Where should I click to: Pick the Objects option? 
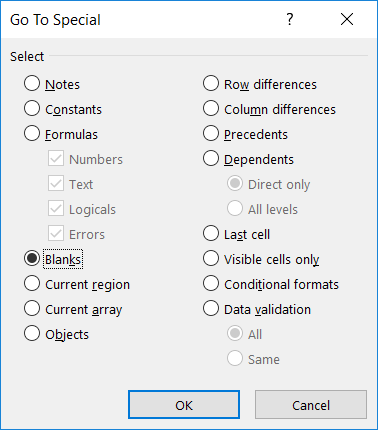pyautogui.click(x=32, y=334)
